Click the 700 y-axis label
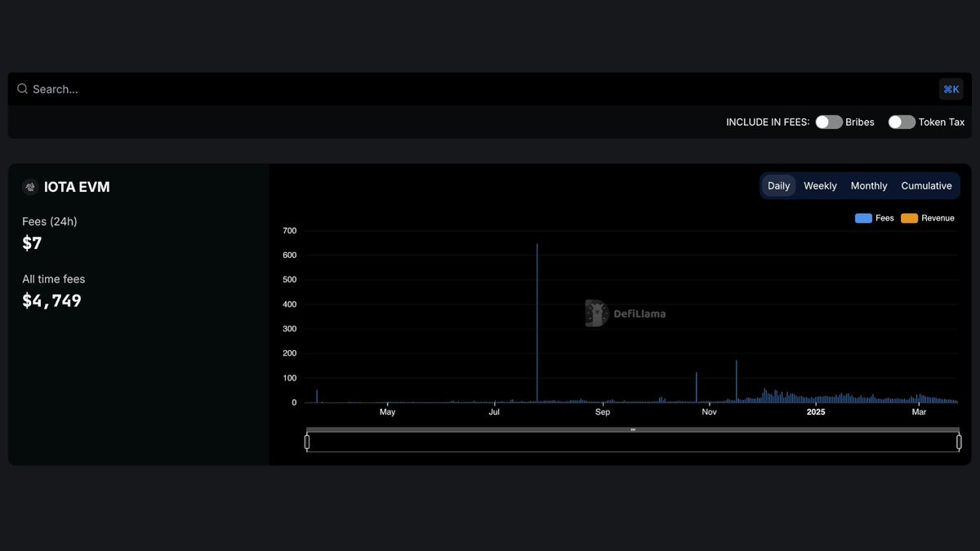The height and width of the screenshot is (551, 980). click(289, 231)
